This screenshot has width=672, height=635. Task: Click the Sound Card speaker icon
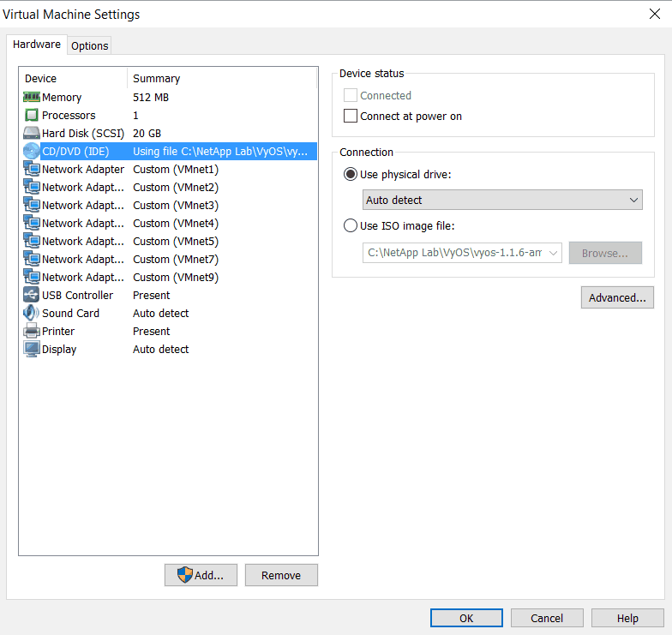coord(32,314)
